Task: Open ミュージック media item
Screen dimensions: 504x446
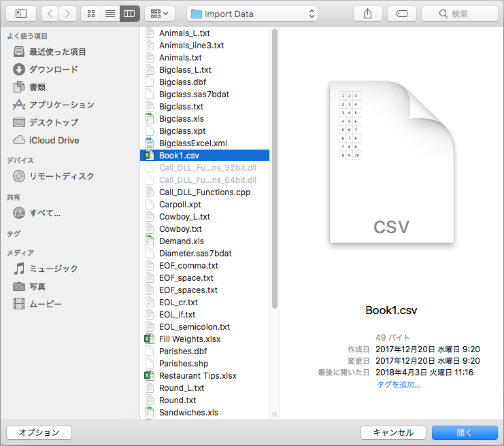Action: [46, 269]
